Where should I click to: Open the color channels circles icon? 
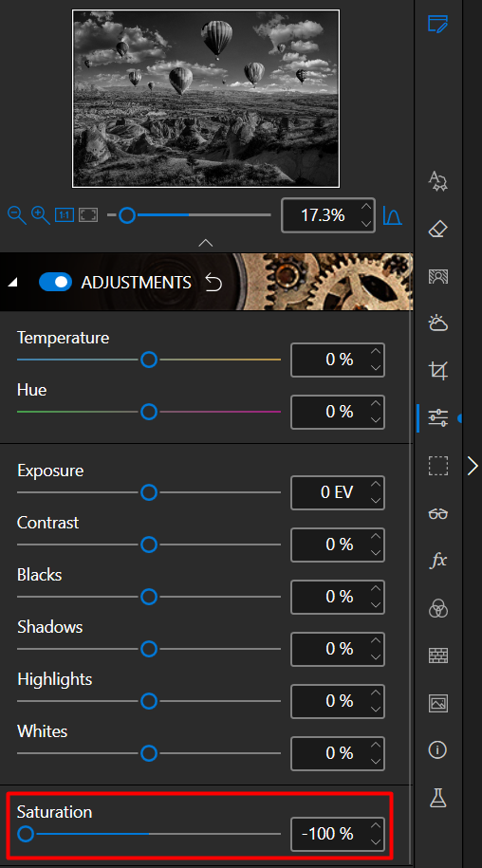[437, 608]
